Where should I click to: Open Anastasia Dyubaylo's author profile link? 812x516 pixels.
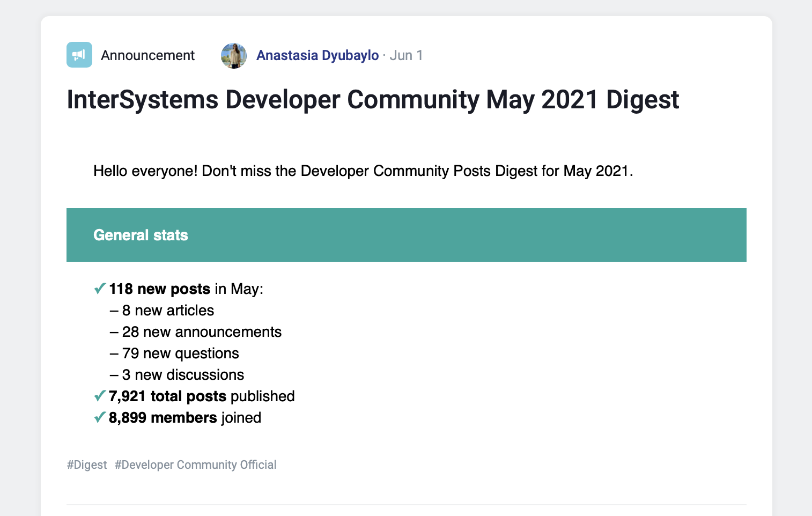point(318,55)
